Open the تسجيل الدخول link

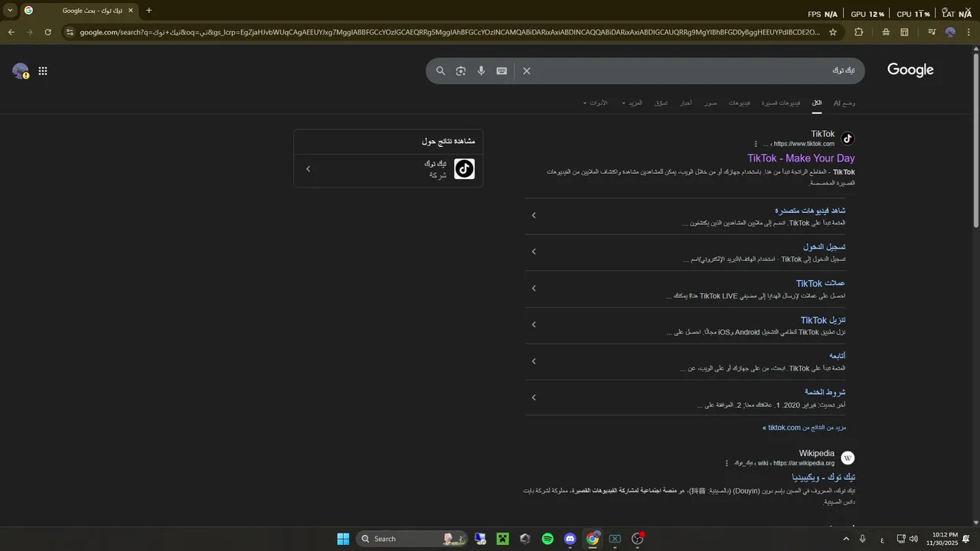(x=825, y=246)
